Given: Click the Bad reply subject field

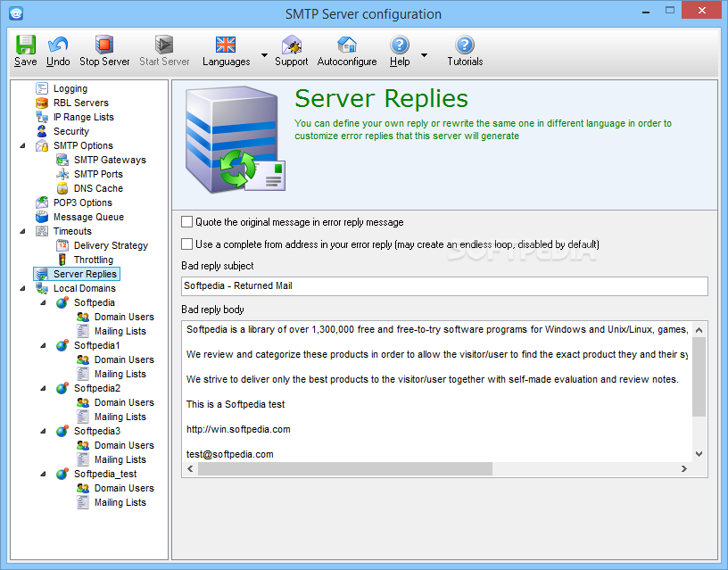Looking at the screenshot, I should click(444, 286).
